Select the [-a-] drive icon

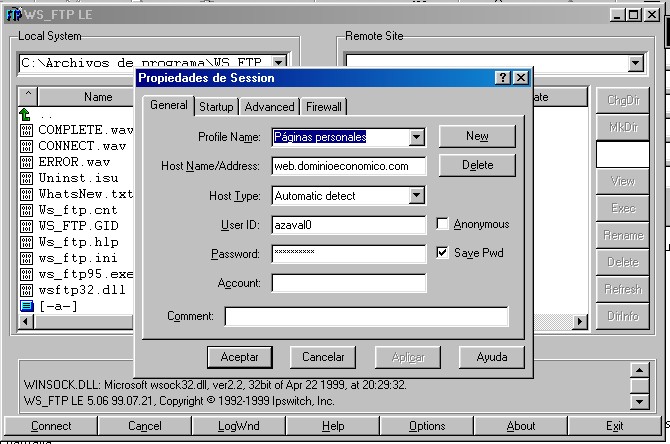point(26,306)
